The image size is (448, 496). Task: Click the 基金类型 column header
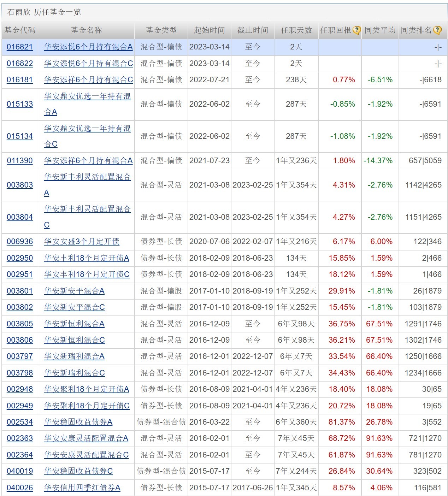click(x=161, y=30)
